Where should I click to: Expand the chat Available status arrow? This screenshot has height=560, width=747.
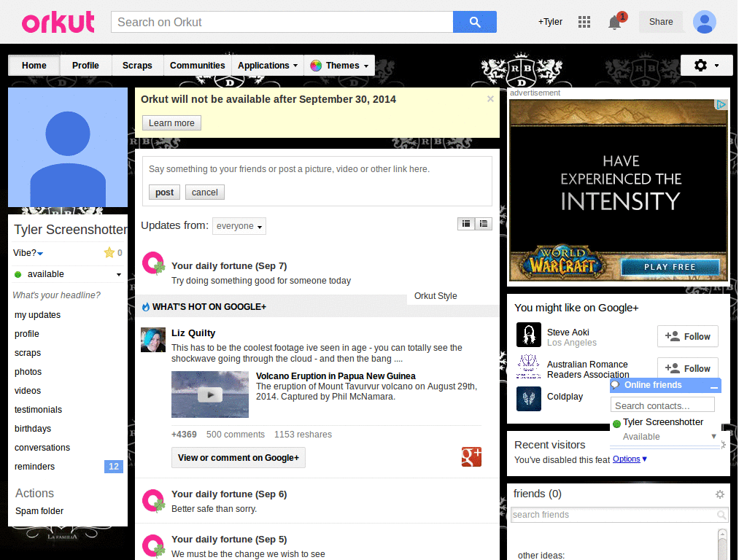coord(713,436)
